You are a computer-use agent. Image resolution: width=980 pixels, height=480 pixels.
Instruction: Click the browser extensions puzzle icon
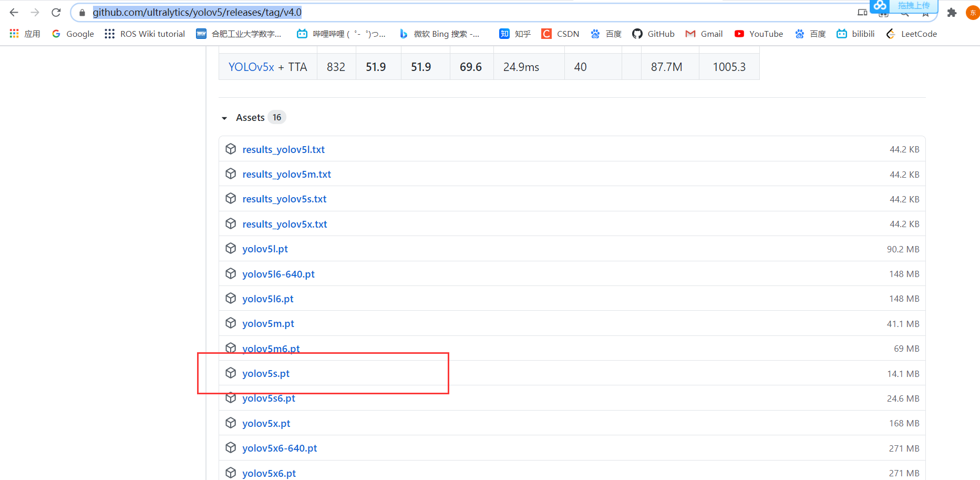952,12
